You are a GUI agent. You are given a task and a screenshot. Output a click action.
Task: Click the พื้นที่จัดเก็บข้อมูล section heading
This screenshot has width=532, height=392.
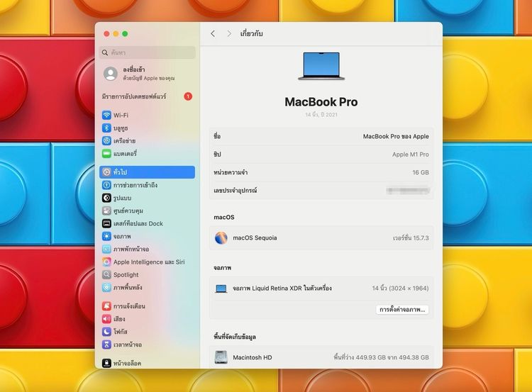click(235, 337)
